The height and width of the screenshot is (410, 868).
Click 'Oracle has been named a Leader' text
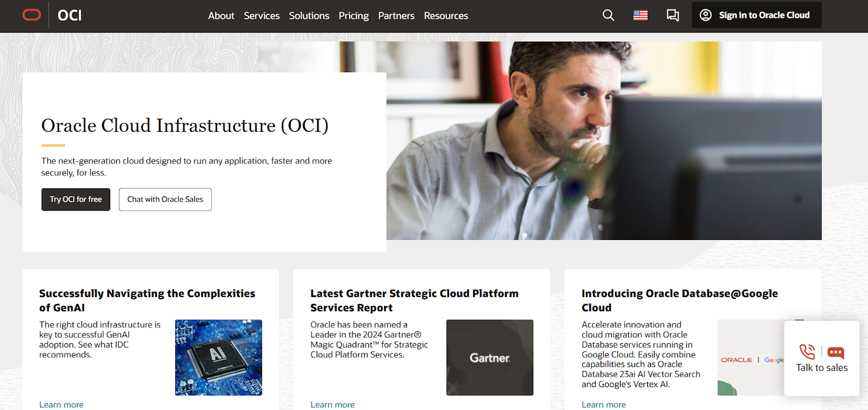369,339
